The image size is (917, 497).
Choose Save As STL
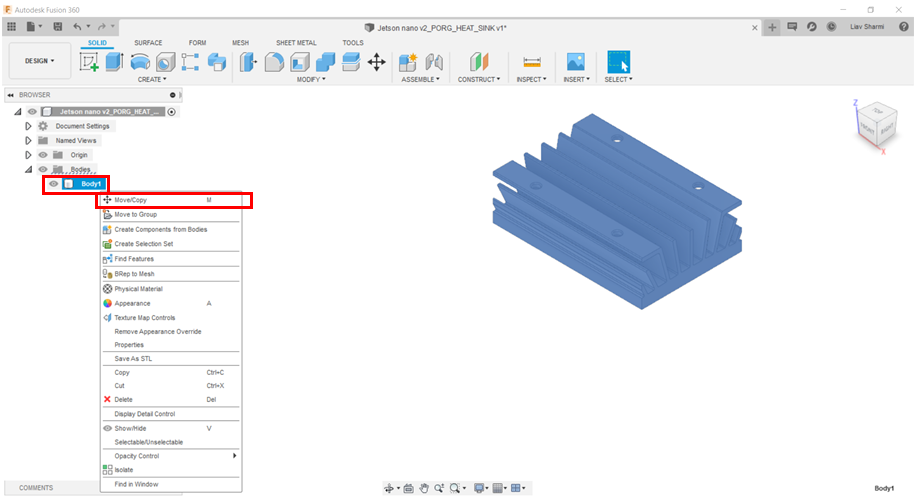point(171,358)
